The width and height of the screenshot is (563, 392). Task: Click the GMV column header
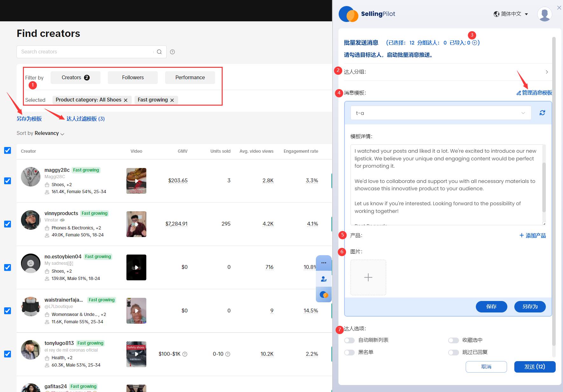(x=183, y=151)
